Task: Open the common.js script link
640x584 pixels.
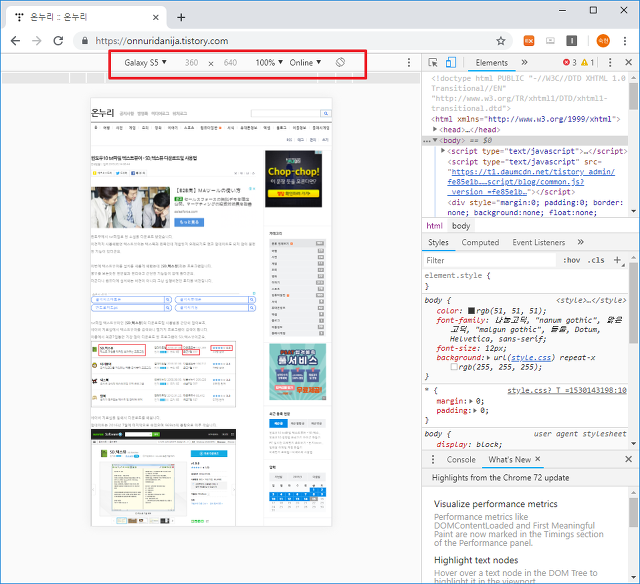Action: [x=531, y=182]
